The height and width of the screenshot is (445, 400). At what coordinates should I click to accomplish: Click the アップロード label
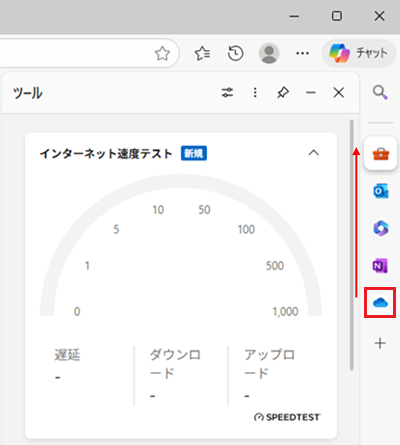tap(269, 364)
